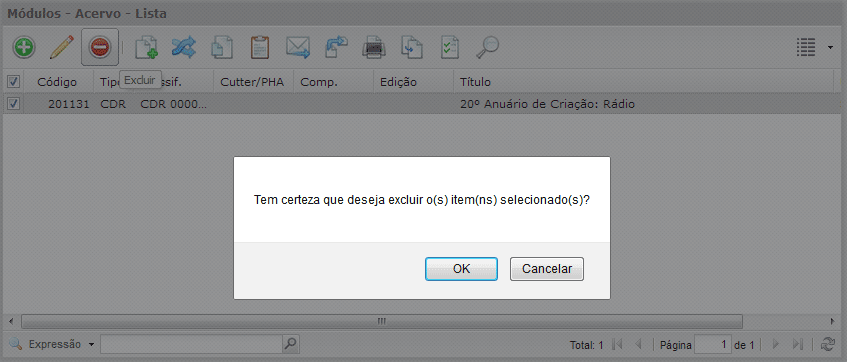Toggle the select-all checkbox in header

[13, 82]
